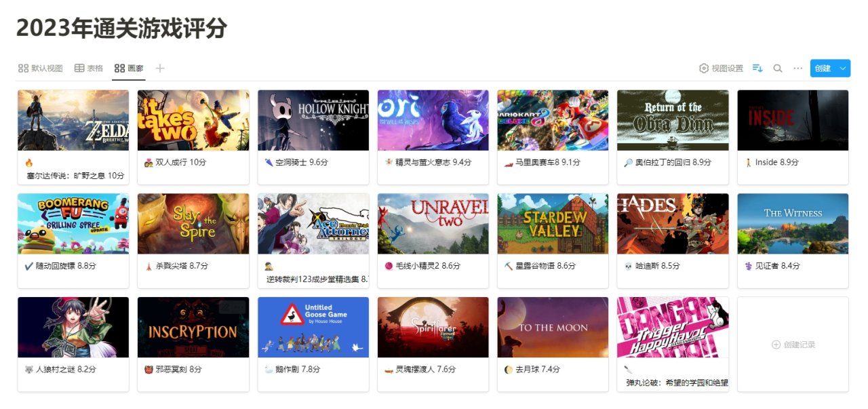Open Return of the Obra Dinn cover

tap(673, 120)
